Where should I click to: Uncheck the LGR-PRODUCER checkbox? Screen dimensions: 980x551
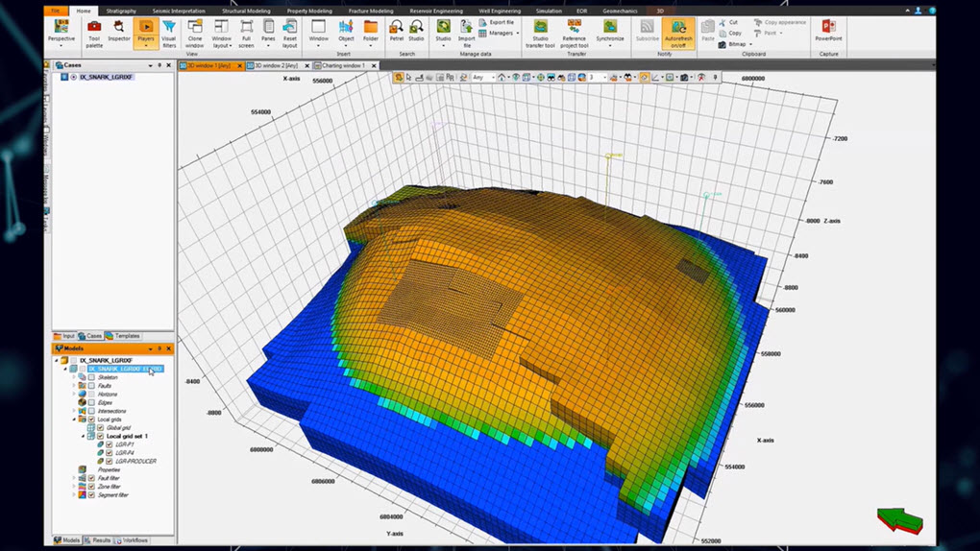point(110,461)
